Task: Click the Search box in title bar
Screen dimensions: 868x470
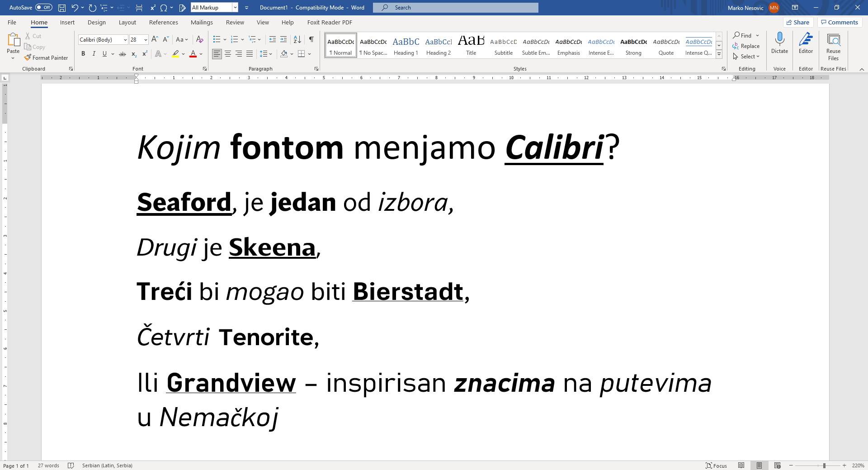Action: coord(456,8)
